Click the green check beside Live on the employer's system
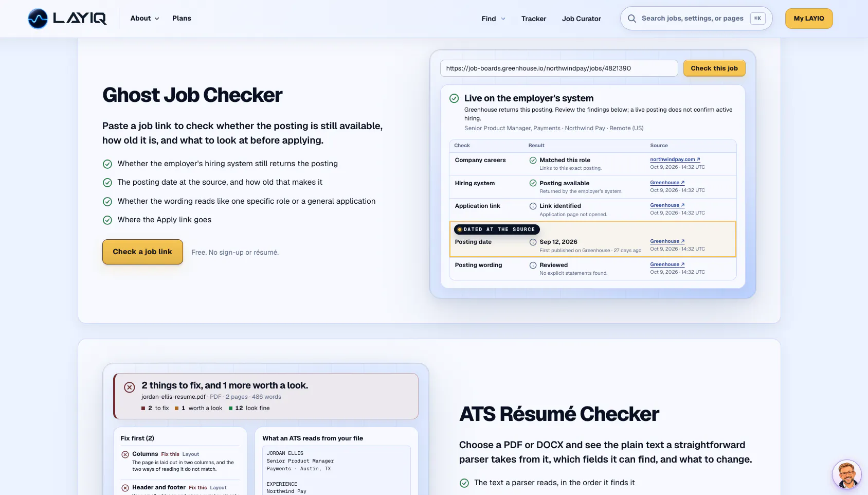Screen dimensions: 868x495 (x=454, y=98)
